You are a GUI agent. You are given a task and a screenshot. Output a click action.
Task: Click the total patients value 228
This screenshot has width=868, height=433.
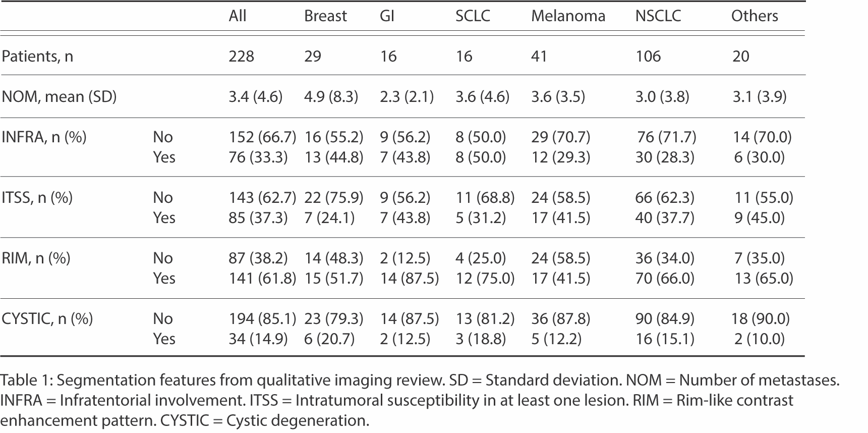click(x=241, y=56)
